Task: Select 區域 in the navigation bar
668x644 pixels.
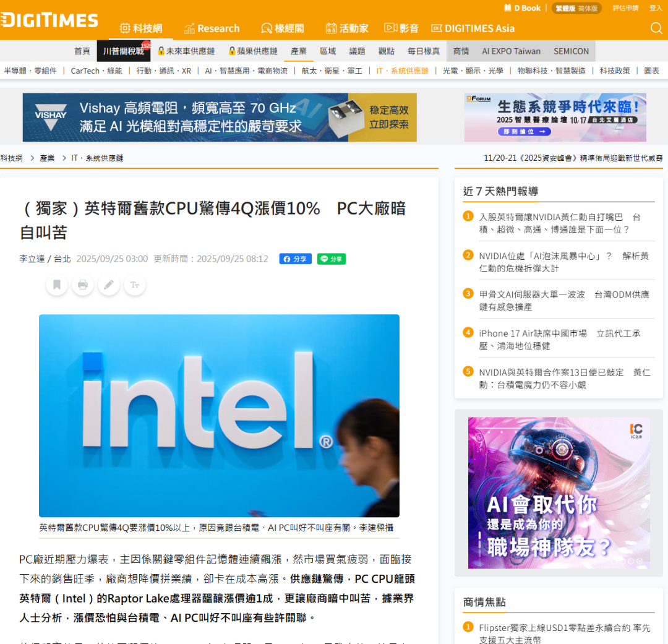Action: coord(328,51)
